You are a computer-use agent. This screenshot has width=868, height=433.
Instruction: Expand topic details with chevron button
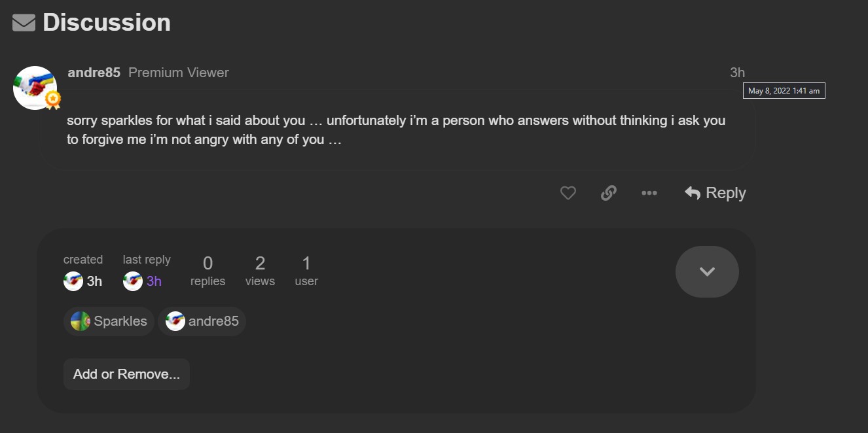pos(707,271)
